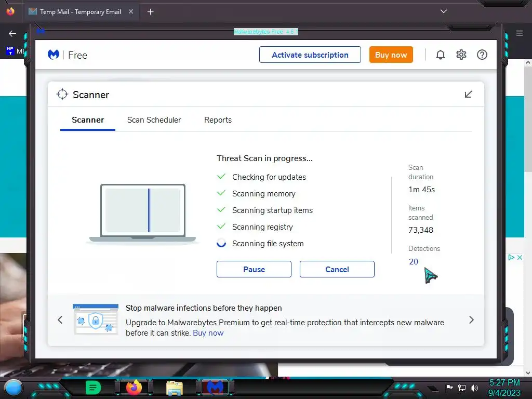Image resolution: width=532 pixels, height=399 pixels.
Task: Click the promo banner shield thumbnail
Action: coord(96,320)
